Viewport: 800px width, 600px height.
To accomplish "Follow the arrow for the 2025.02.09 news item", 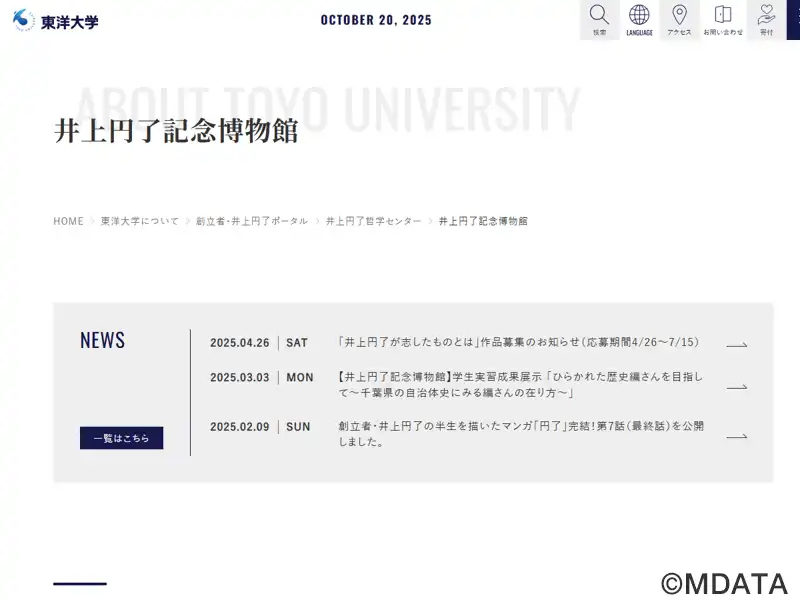I will click(736, 436).
